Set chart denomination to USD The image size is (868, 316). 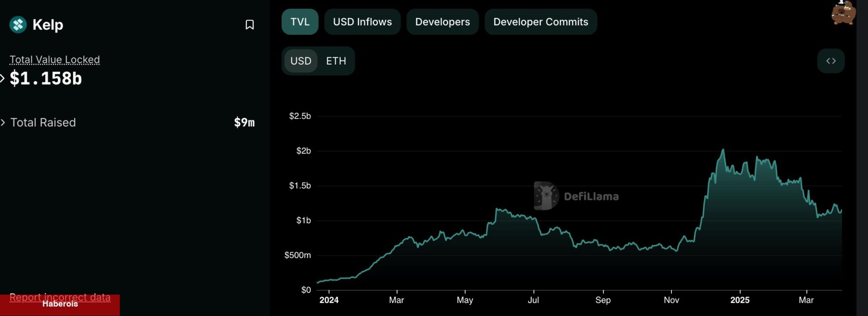[x=301, y=61]
